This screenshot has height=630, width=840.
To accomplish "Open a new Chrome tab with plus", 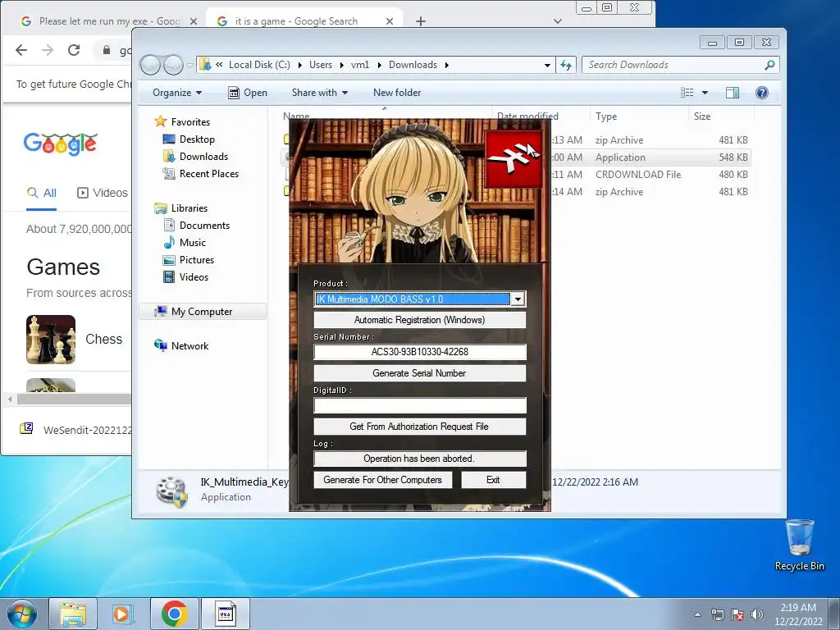I will click(421, 21).
